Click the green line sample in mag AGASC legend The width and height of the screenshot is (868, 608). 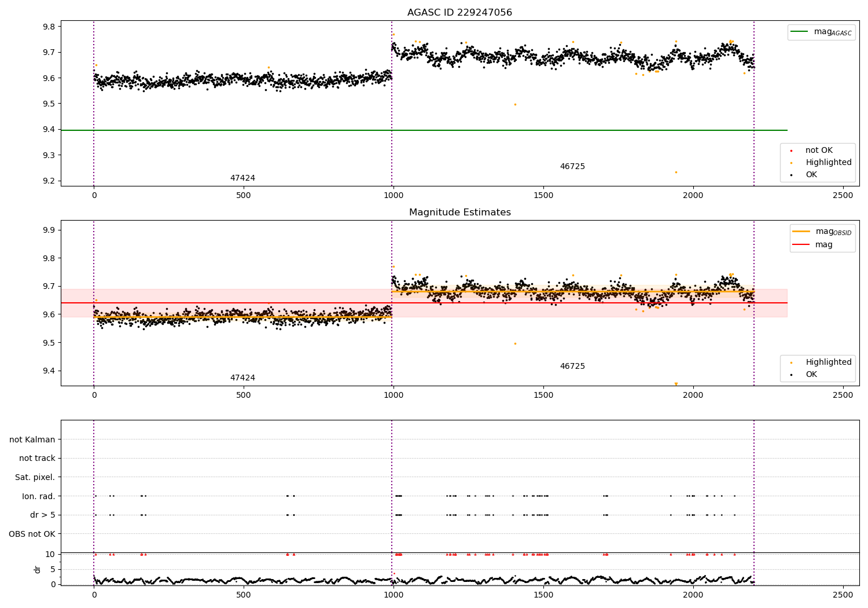click(799, 32)
